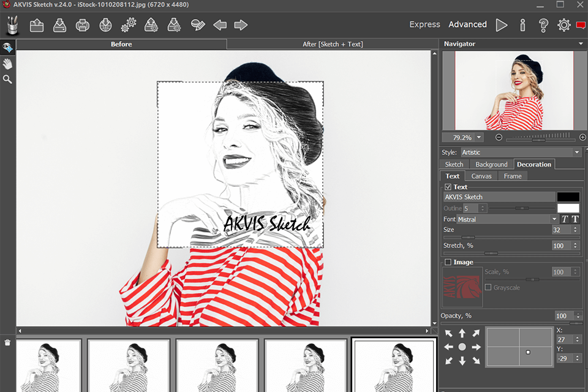
Task: Select the Zoom magnifier tool
Action: (7, 80)
